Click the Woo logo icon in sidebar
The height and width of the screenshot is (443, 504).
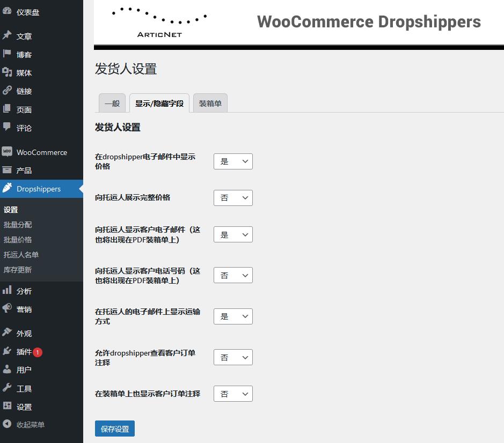pyautogui.click(x=7, y=151)
